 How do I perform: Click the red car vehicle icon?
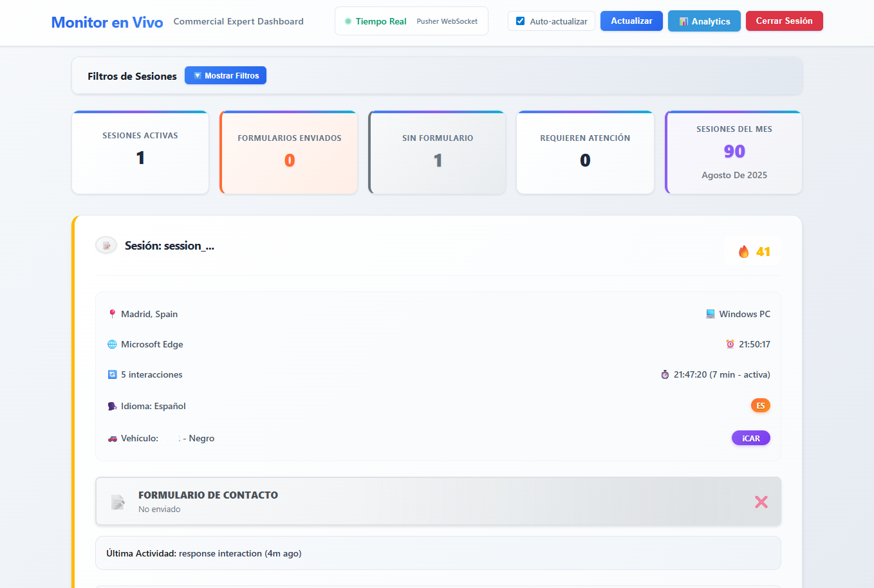[x=112, y=438]
